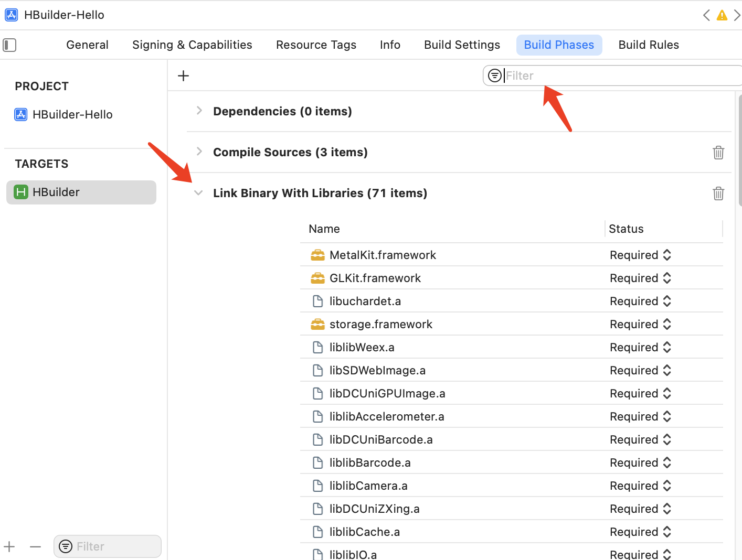Viewport: 742px width, 560px height.
Task: Click the targets filter icon at bottom
Action: (66, 546)
